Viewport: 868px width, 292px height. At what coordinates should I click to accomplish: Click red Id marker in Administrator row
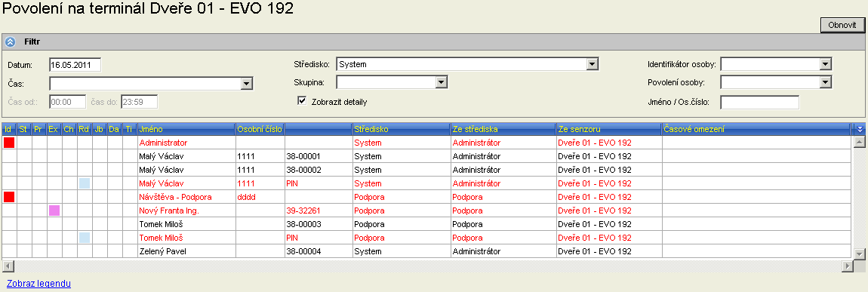coord(9,143)
